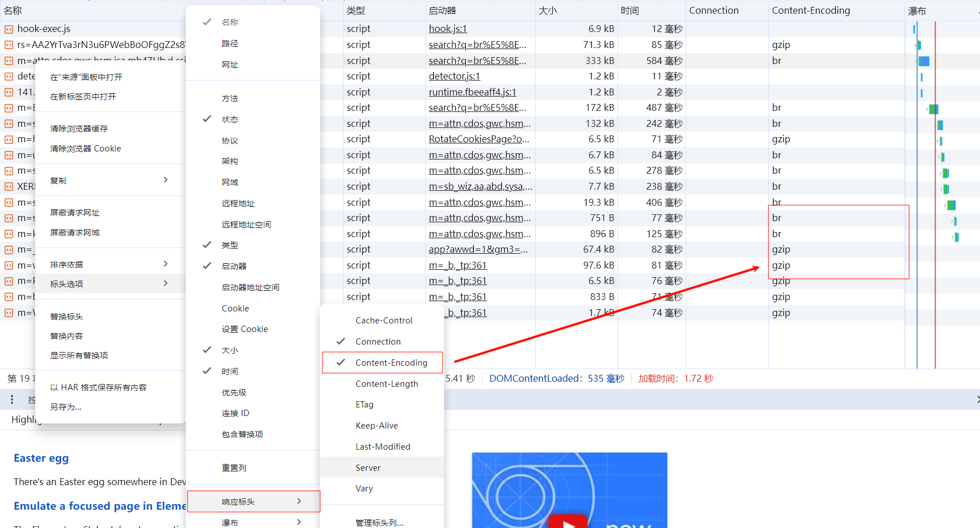This screenshot has width=980, height=528.
Task: Click the script icon beside rs=AA2YrTva3rN3u6 request
Action: [9, 45]
